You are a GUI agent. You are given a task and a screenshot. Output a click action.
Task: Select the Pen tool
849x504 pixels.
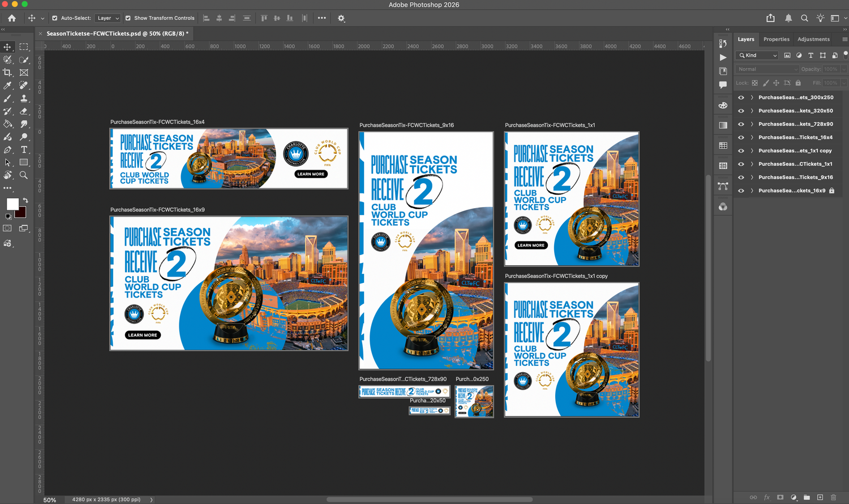click(7, 150)
